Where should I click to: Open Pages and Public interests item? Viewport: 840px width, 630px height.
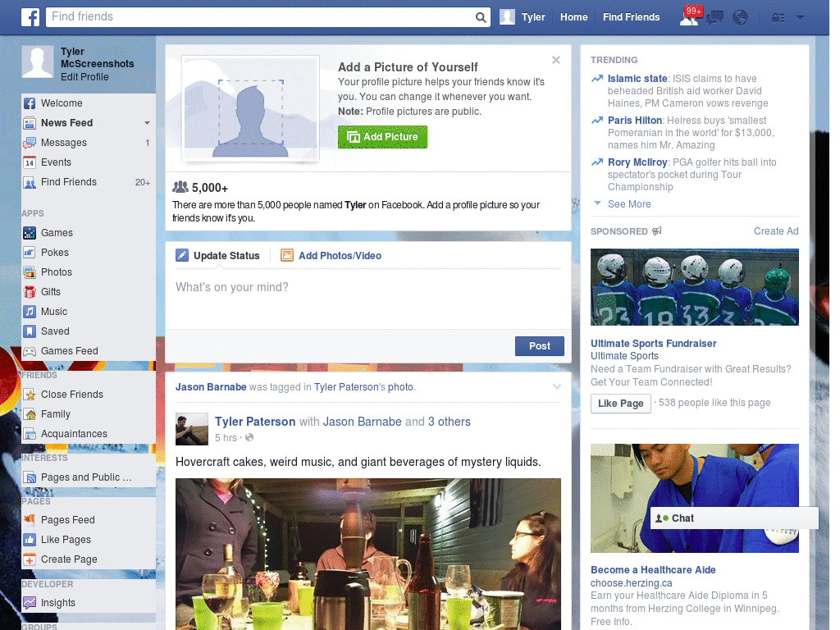[x=85, y=477]
